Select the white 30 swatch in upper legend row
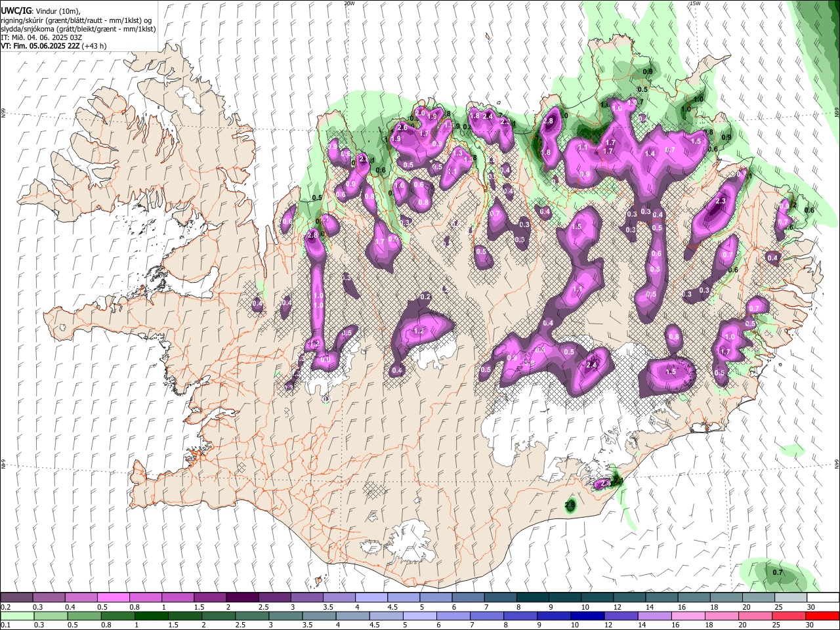Viewport: 840px width, 630px height. tap(823, 598)
